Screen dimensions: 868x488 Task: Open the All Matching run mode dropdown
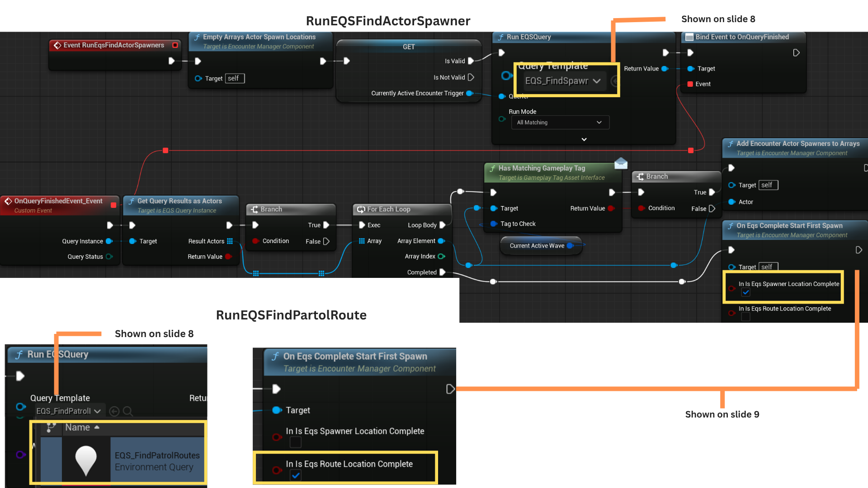(x=560, y=122)
